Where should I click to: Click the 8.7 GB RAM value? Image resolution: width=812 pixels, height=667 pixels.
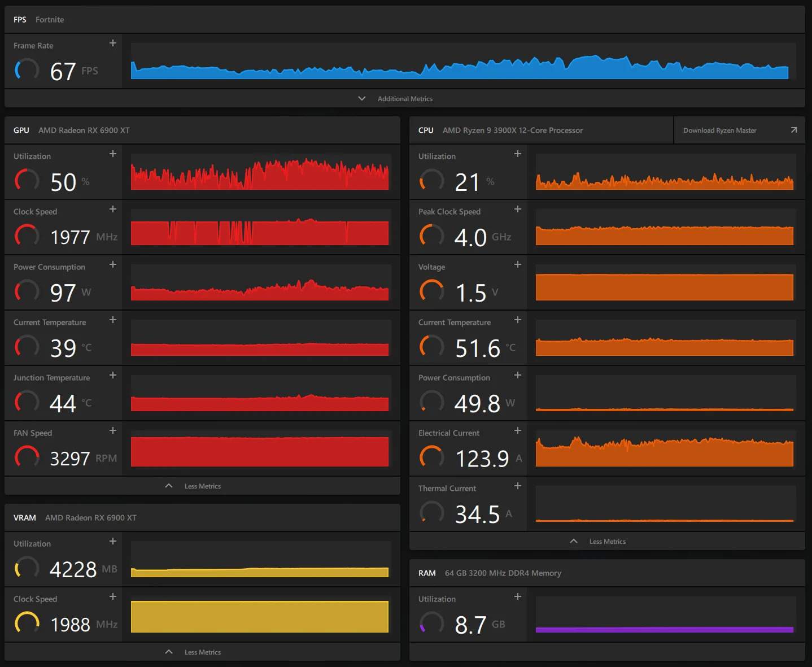(x=480, y=625)
